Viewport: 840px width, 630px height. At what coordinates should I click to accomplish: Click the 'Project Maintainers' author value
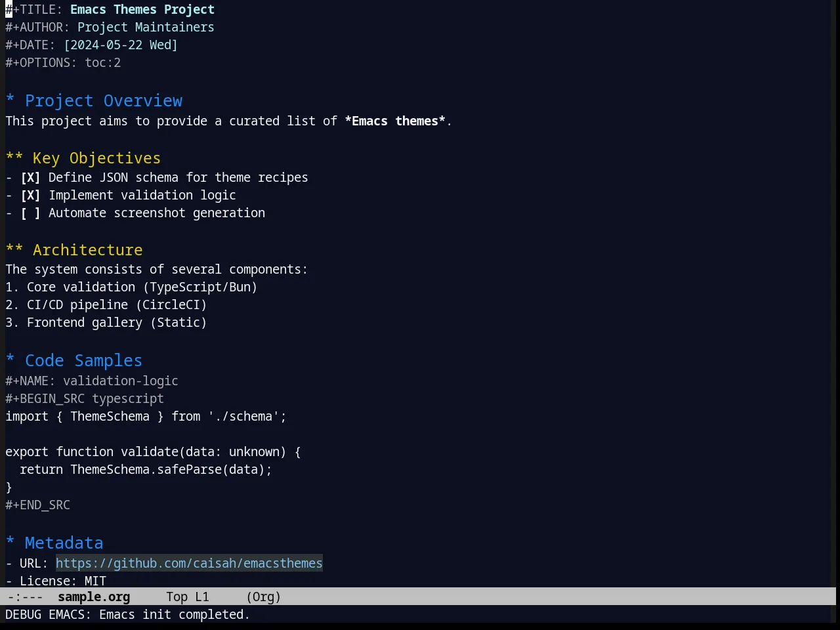pos(146,28)
